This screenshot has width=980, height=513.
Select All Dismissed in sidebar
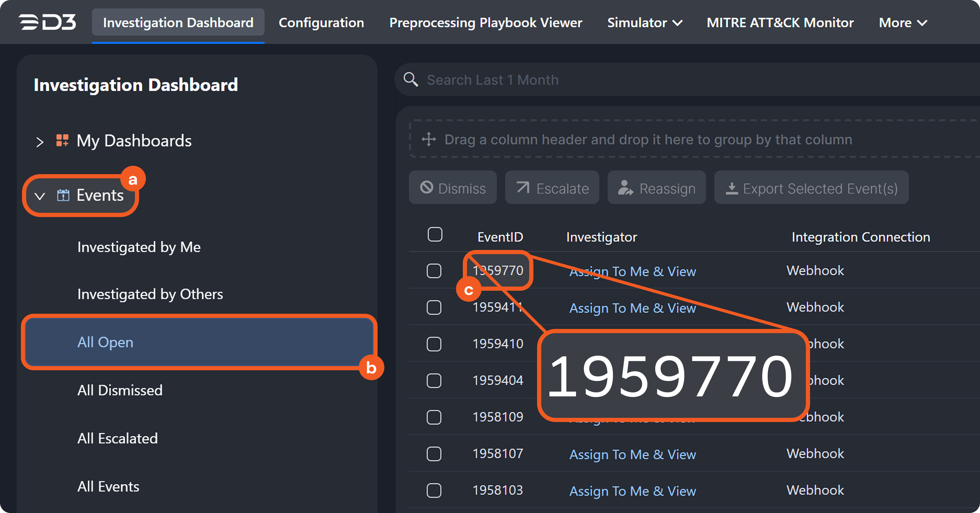coord(120,390)
